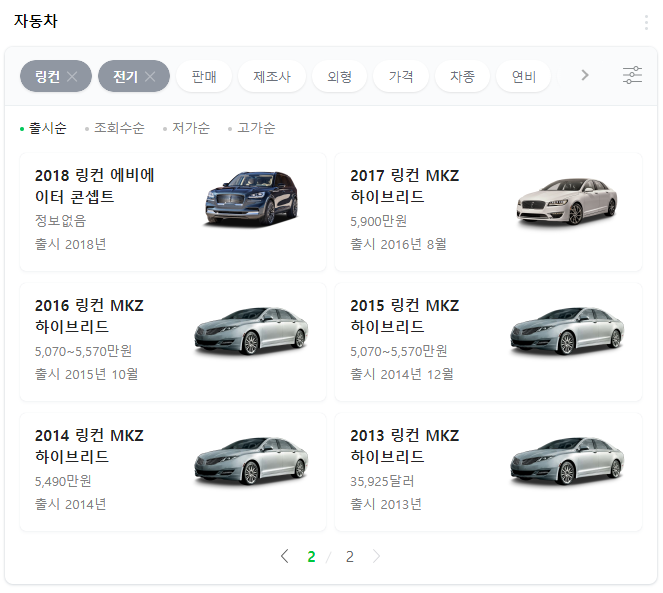Open the 차종 filter
The width and height of the screenshot is (663, 593).
pyautogui.click(x=462, y=77)
